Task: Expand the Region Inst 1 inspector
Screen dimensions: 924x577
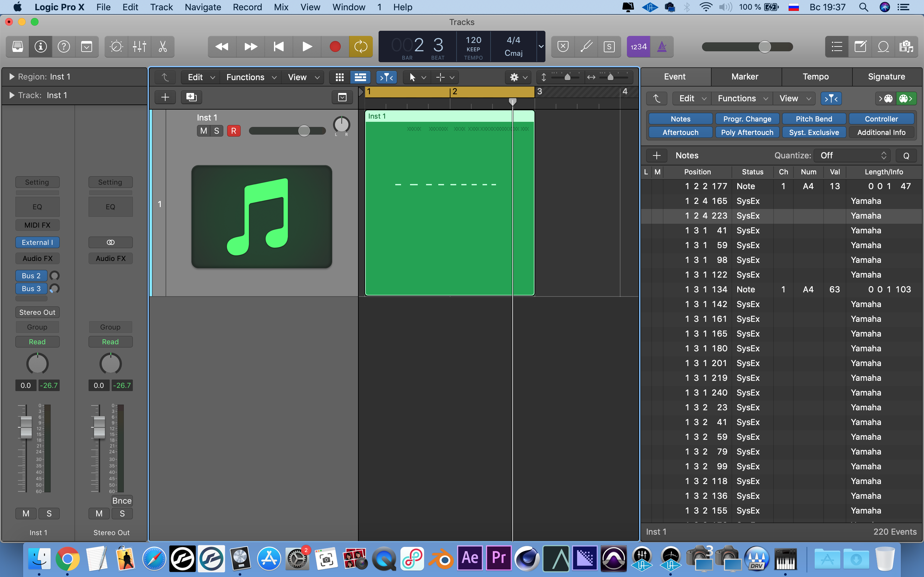Action: tap(12, 77)
